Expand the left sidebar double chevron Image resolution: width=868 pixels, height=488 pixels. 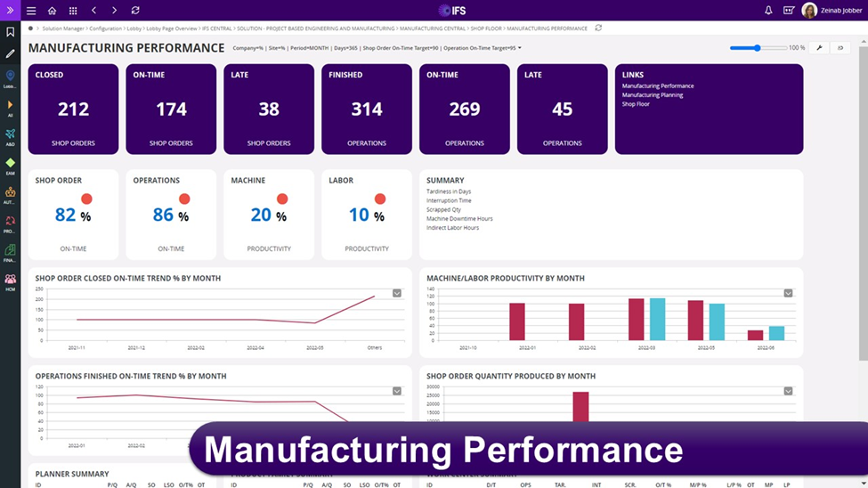pyautogui.click(x=11, y=11)
